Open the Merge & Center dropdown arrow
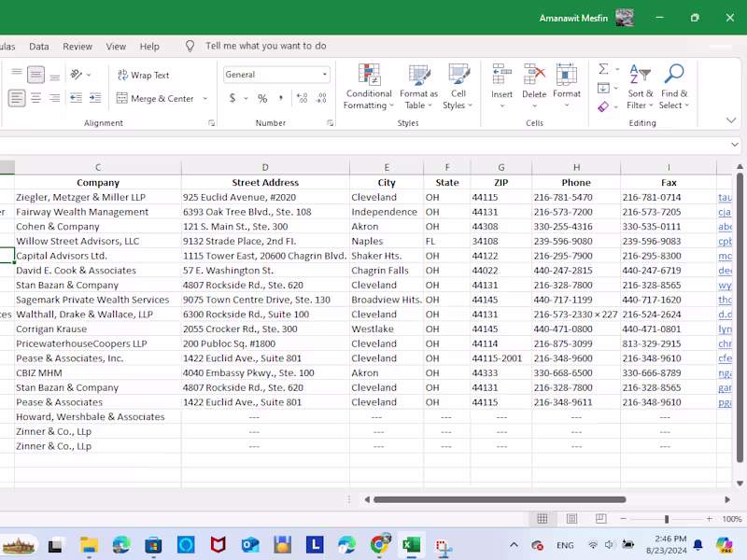Image resolution: width=747 pixels, height=560 pixels. (205, 99)
